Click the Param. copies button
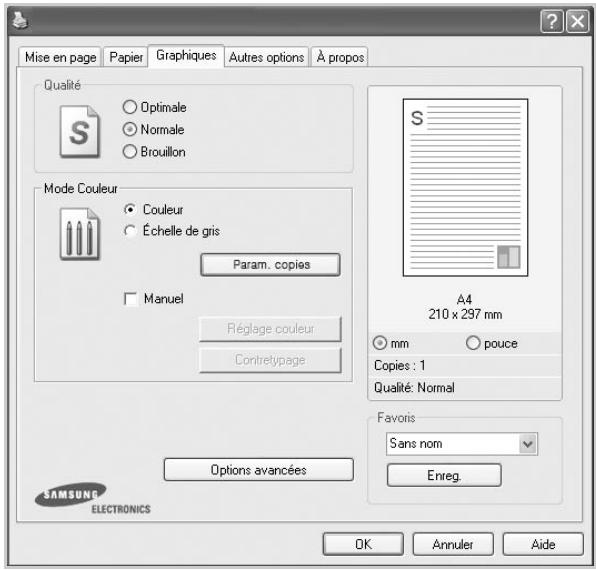 click(271, 264)
